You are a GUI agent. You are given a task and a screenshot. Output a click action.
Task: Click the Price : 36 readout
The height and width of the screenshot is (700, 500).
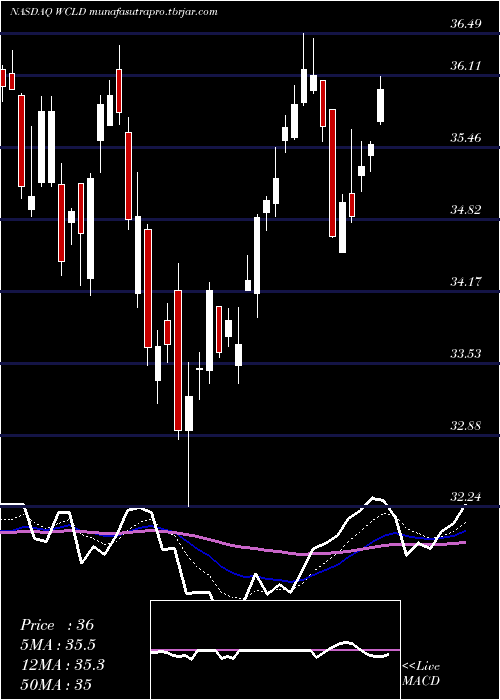pos(57,625)
